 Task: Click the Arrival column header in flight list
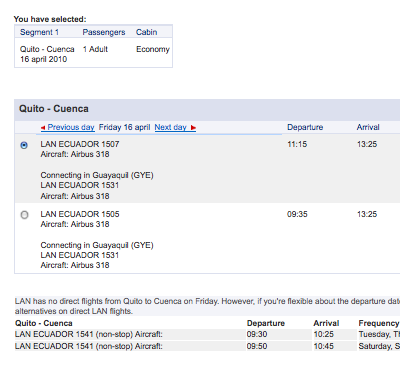368,127
